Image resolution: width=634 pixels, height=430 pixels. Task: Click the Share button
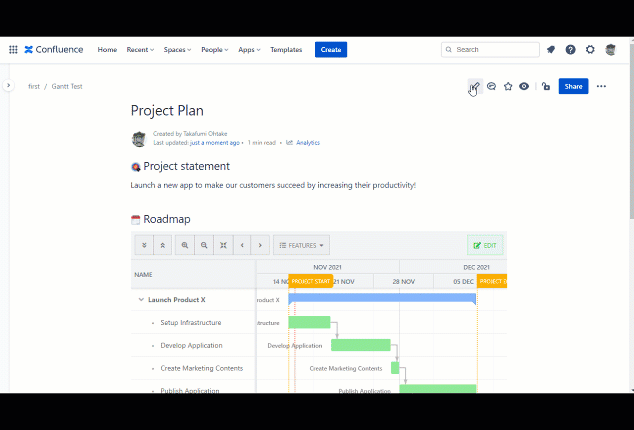[x=573, y=87]
